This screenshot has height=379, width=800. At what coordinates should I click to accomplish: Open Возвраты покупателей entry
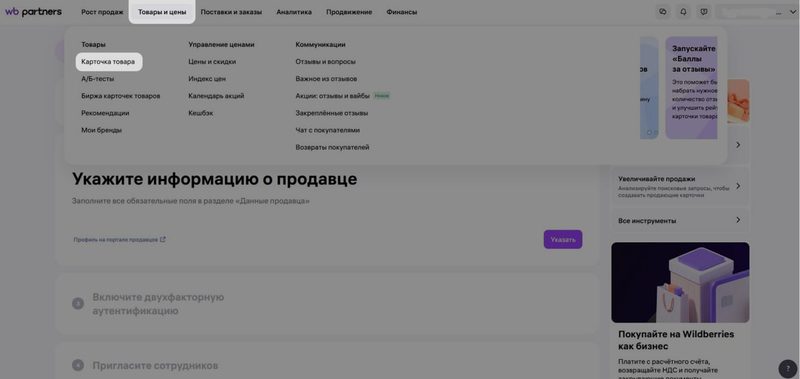[332, 147]
